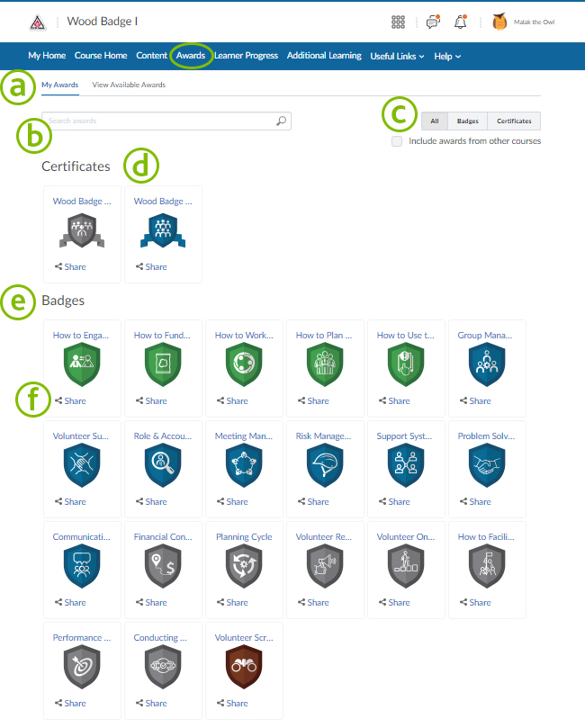Click the How to Plan badge icon

(x=325, y=364)
